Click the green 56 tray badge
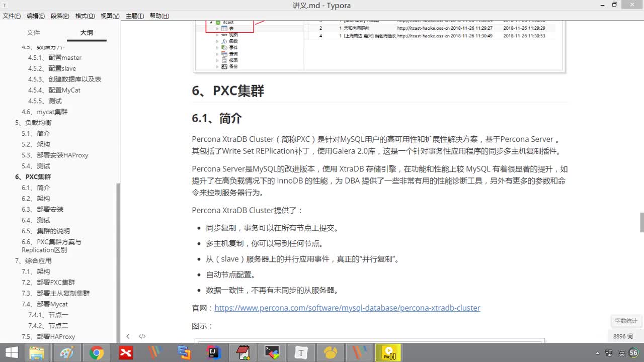Image resolution: width=644 pixels, height=362 pixels. coord(634,353)
